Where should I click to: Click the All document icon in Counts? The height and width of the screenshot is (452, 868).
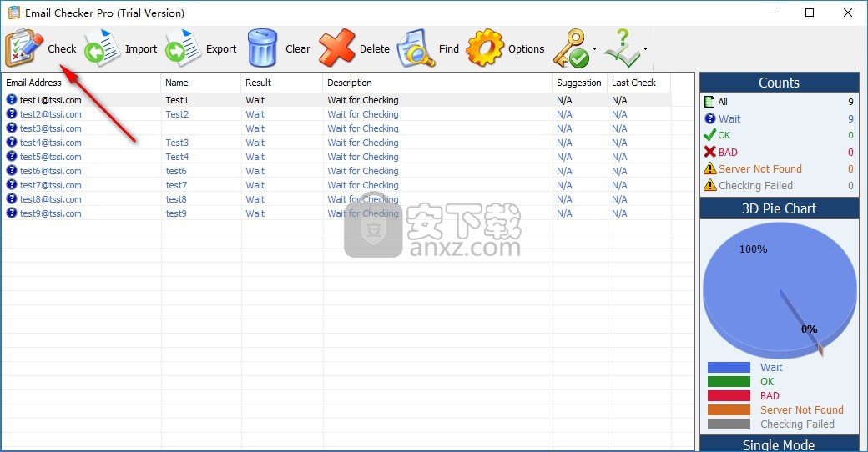tap(709, 102)
